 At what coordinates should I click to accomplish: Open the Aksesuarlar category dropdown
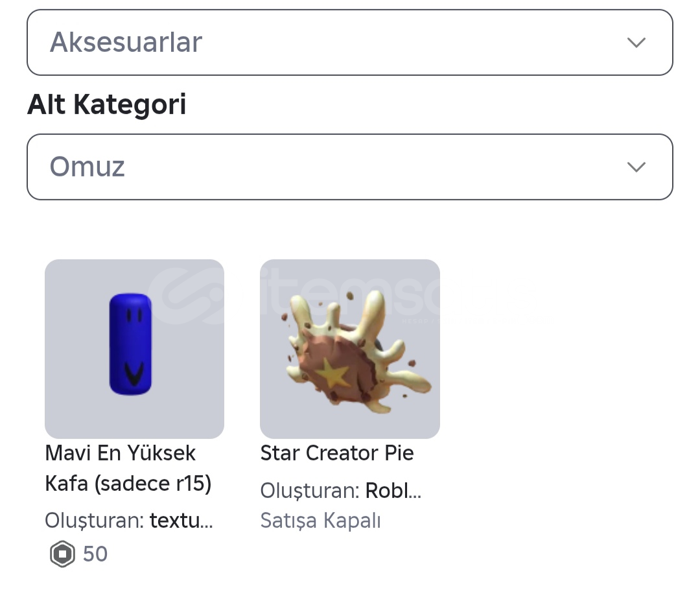click(349, 43)
